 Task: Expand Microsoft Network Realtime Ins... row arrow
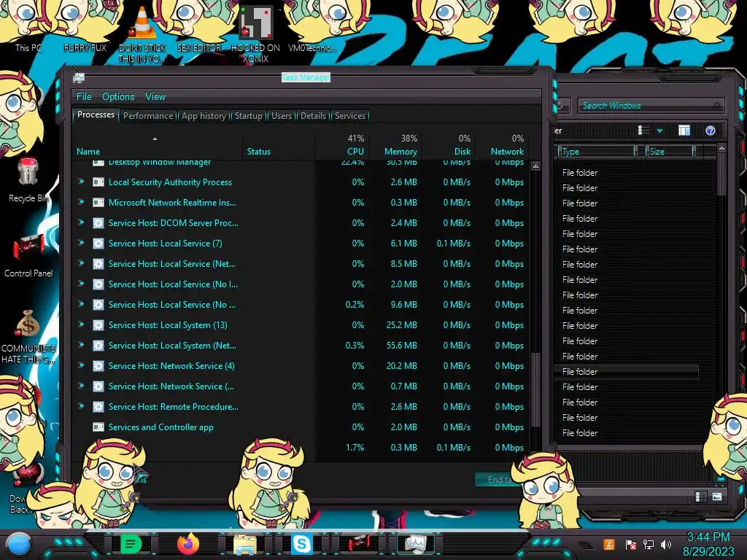pyautogui.click(x=81, y=202)
